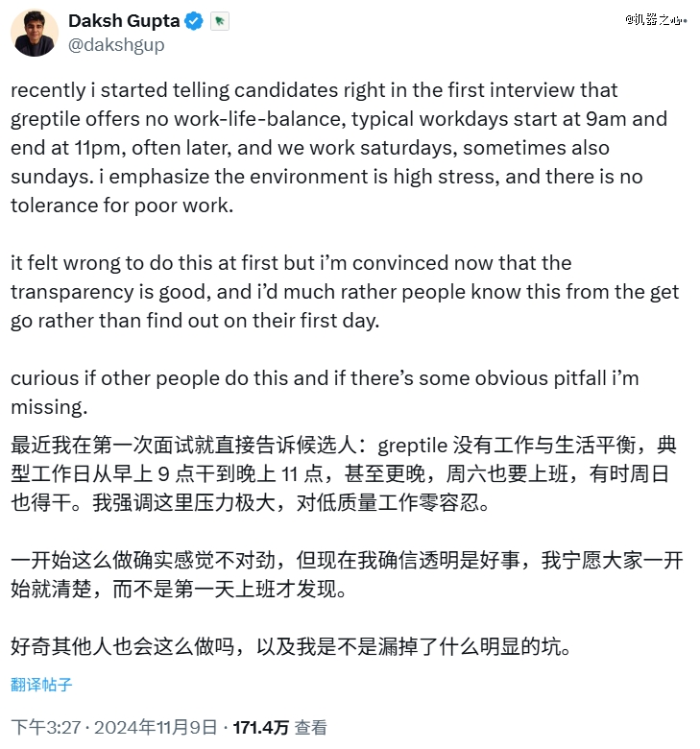700x749 pixels.
Task: Open the @dakshgup handle link
Action: (116, 44)
